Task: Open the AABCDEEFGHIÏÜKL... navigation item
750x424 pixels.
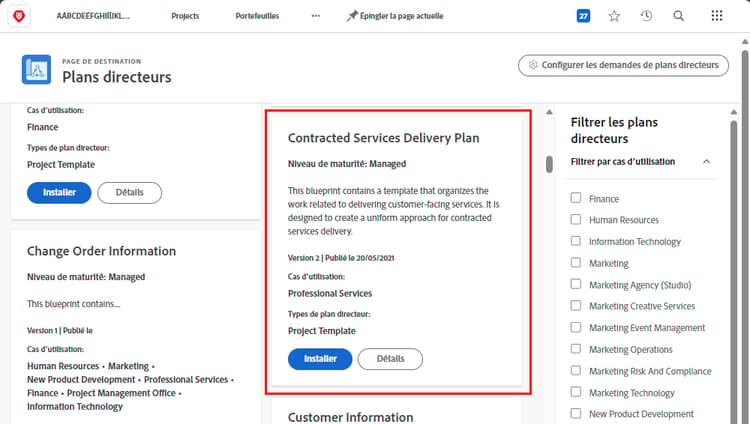Action: (93, 16)
